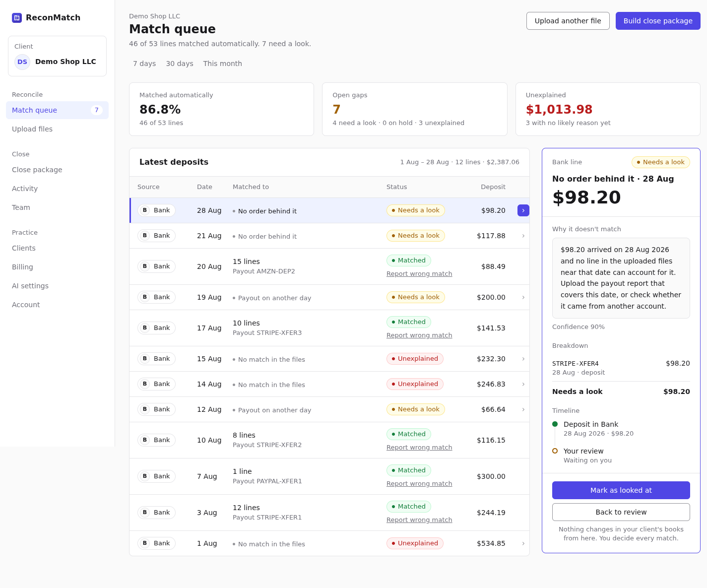The width and height of the screenshot is (707, 588).
Task: Select the Demo Shop LLC client card
Action: [57, 56]
